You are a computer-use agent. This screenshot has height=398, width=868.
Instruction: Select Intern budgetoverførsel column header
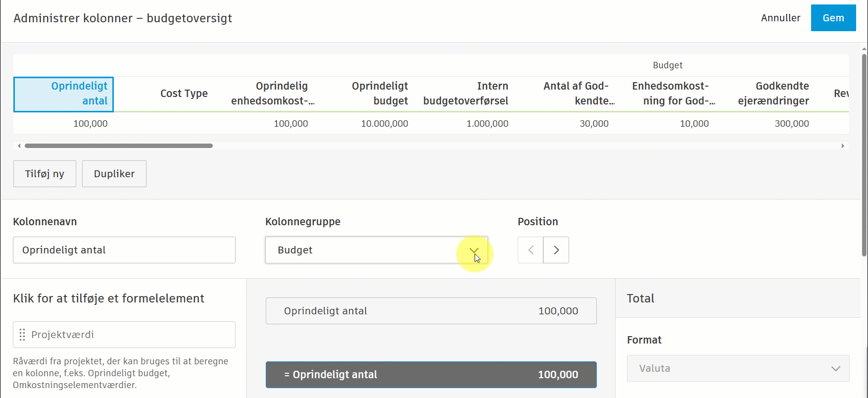click(x=466, y=94)
